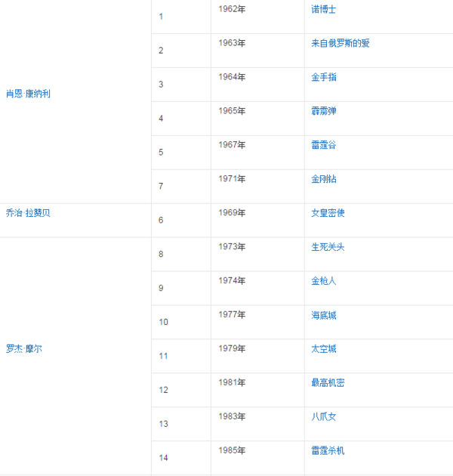
Task: Click film number 11 in 太空城 row
Action: click(163, 356)
